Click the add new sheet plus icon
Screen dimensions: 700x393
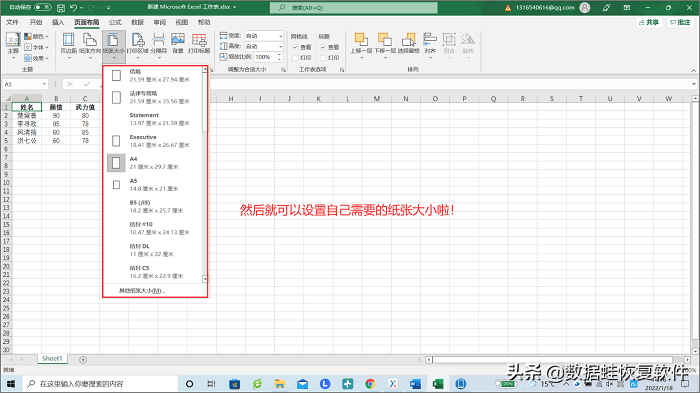[83, 360]
